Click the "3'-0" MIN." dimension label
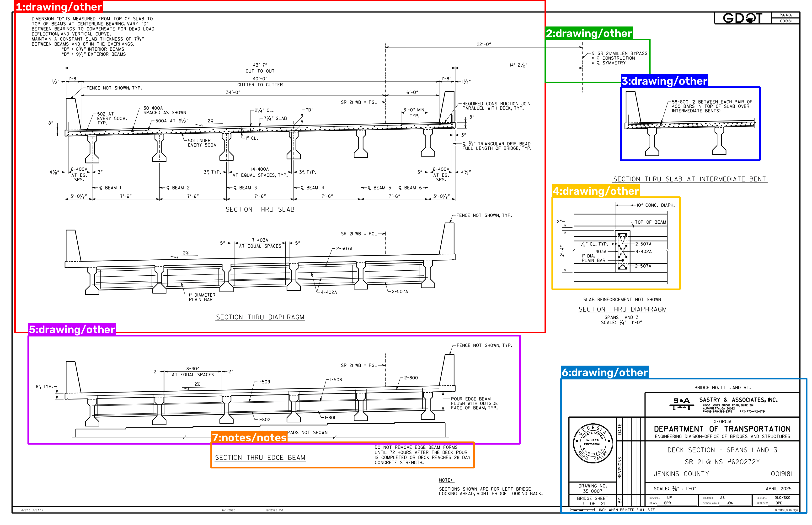 point(415,110)
